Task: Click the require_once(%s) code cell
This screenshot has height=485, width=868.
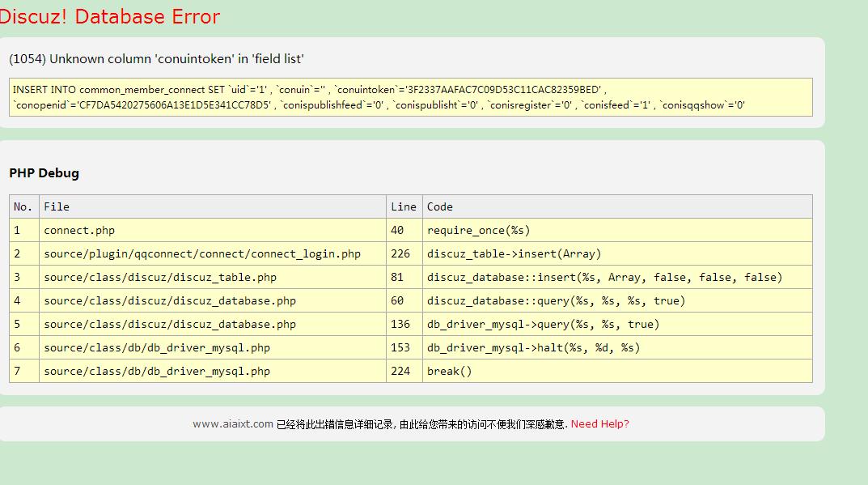Action: pyautogui.click(x=479, y=230)
